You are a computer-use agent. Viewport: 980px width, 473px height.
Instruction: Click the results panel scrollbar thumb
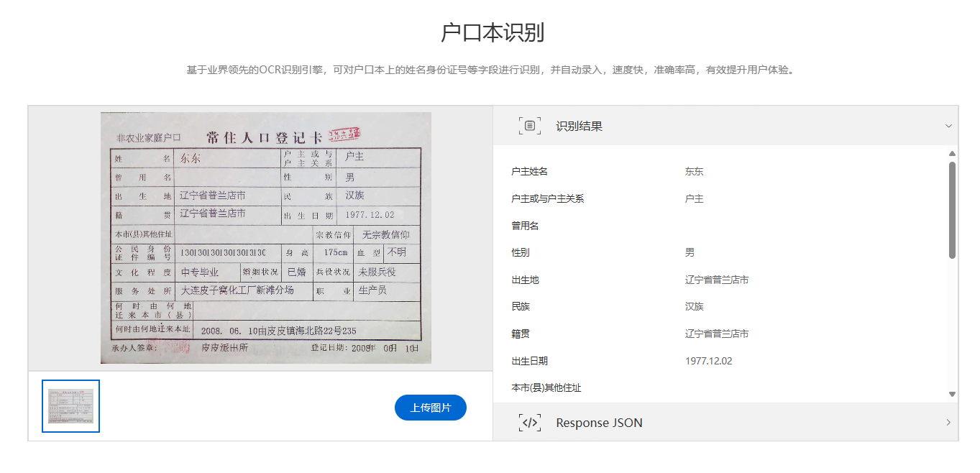[952, 208]
